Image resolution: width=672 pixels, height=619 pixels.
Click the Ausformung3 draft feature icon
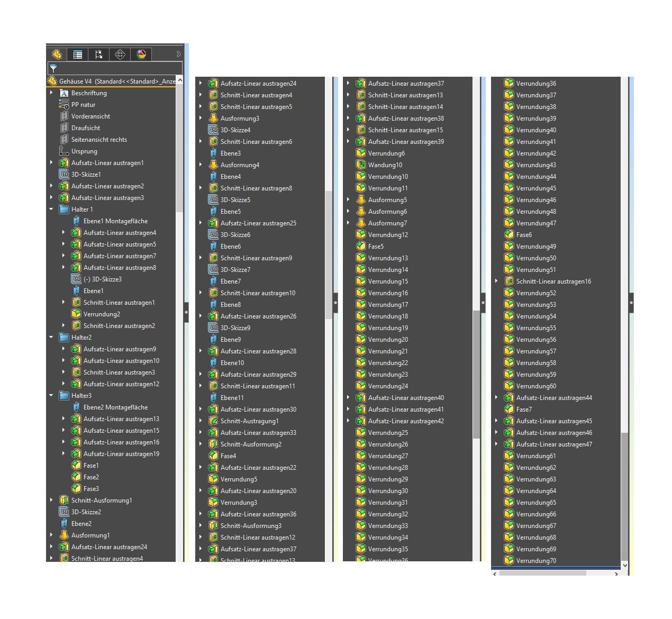click(x=213, y=119)
